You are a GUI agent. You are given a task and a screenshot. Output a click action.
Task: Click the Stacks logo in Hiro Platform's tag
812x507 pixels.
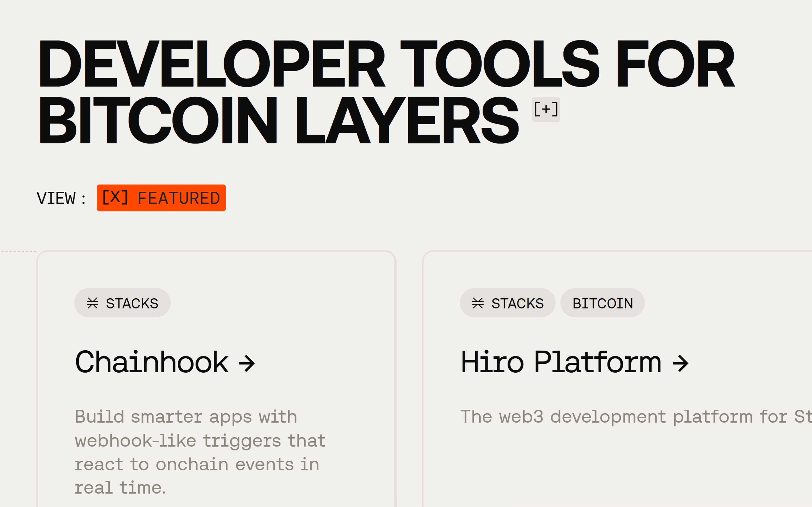coord(478,303)
